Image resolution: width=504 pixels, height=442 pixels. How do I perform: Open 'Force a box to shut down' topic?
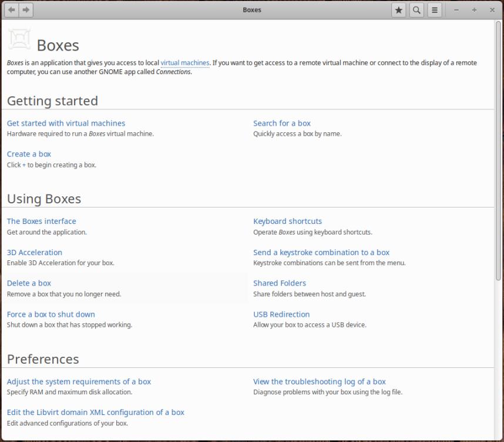tap(51, 314)
